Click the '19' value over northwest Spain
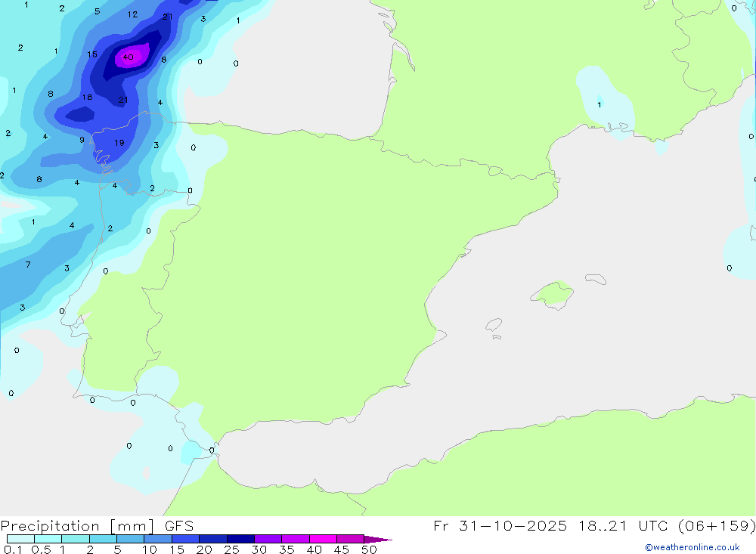Screen dimensions: 756x554 (119, 143)
